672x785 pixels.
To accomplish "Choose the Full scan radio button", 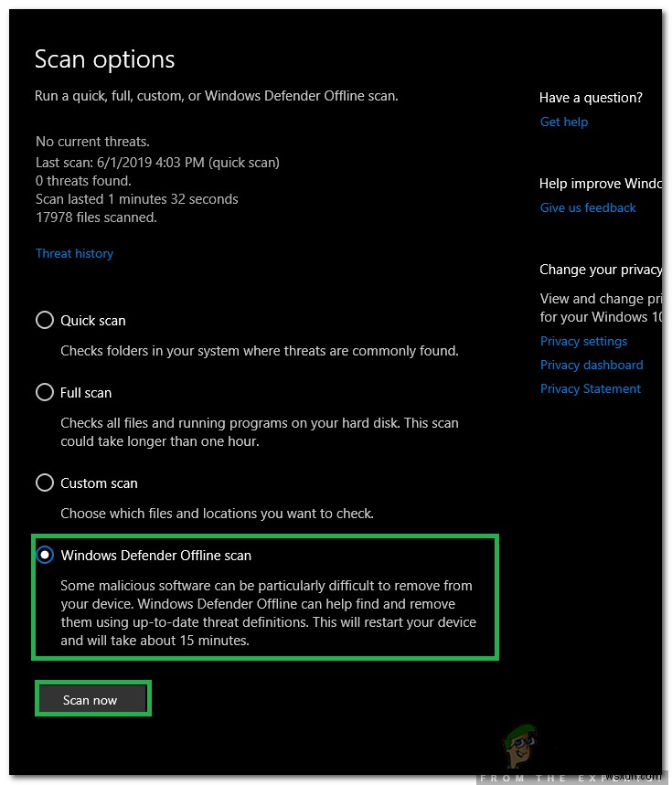I will [44, 393].
